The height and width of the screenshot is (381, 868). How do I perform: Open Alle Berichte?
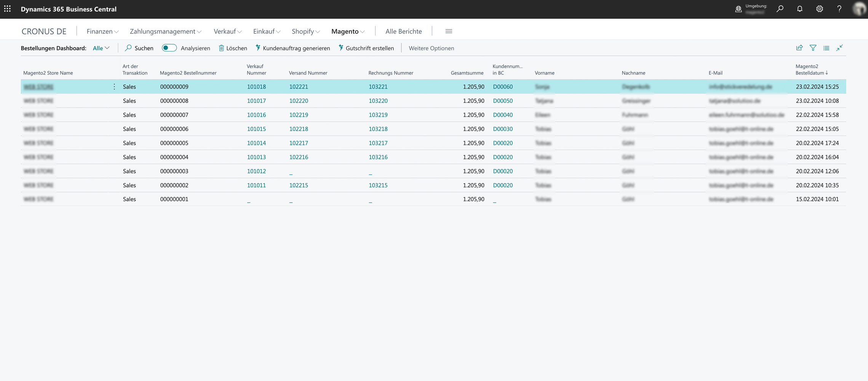403,31
